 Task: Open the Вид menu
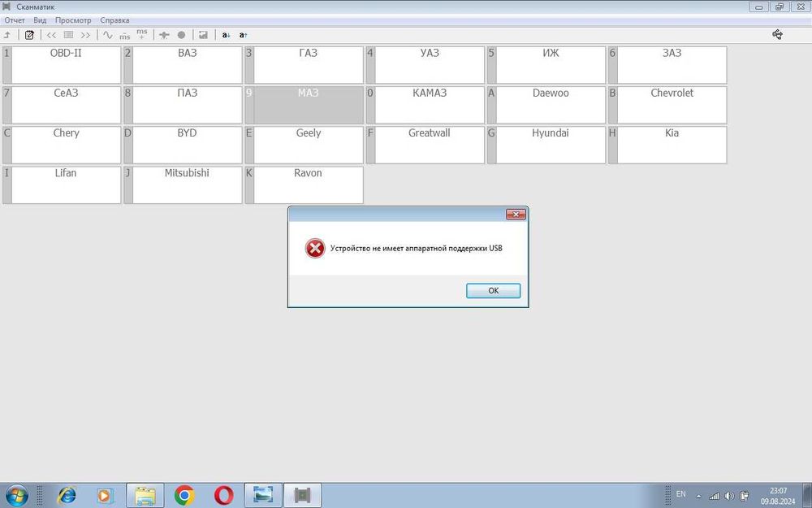pyautogui.click(x=40, y=20)
